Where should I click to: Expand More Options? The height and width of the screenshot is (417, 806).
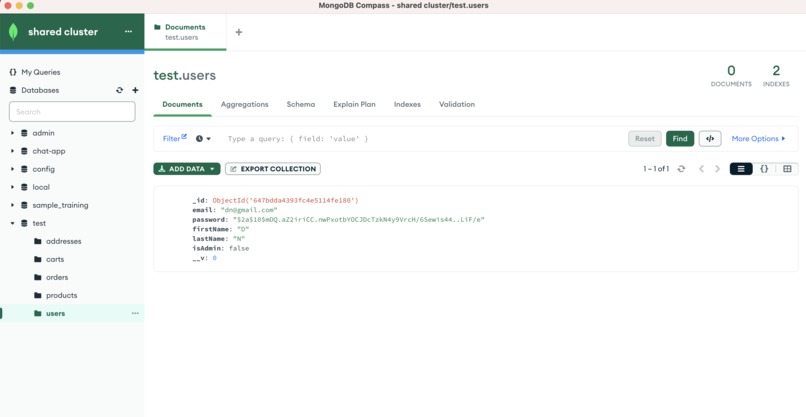tap(759, 139)
